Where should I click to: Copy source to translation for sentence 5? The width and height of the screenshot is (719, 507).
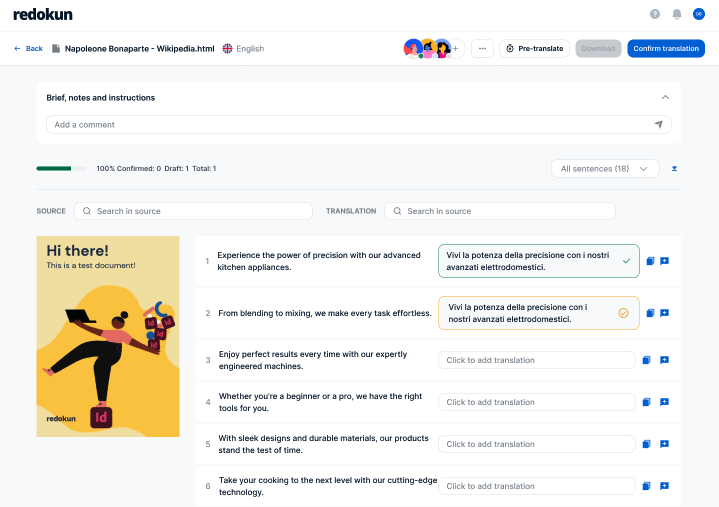click(x=647, y=444)
